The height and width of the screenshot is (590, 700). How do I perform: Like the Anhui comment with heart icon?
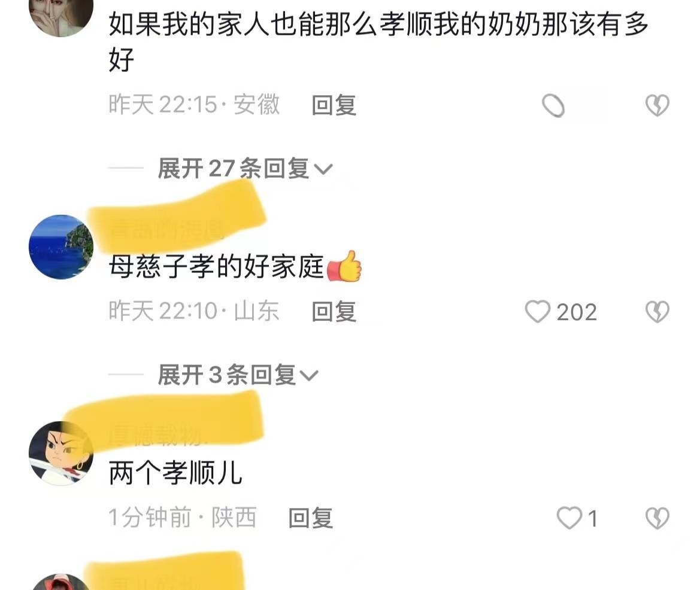click(553, 106)
